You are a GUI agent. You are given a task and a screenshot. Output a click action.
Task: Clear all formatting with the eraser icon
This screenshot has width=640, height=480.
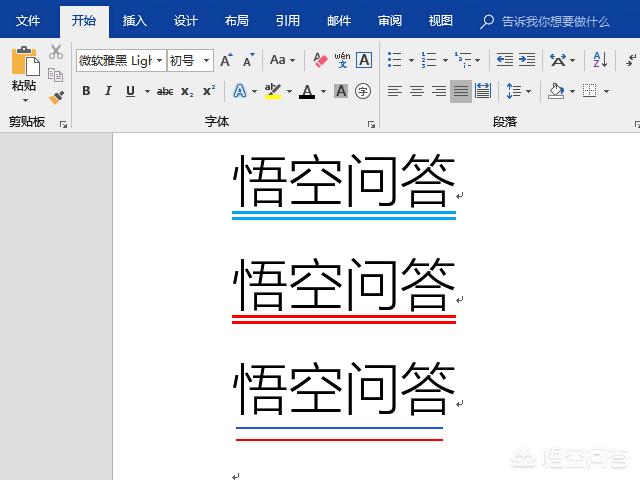click(x=320, y=60)
